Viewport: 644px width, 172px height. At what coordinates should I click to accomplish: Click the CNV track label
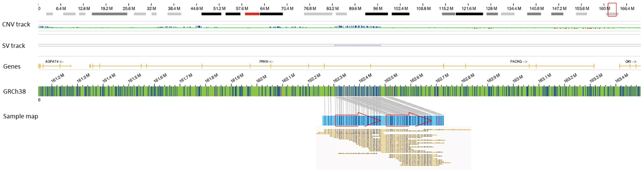[x=16, y=24]
